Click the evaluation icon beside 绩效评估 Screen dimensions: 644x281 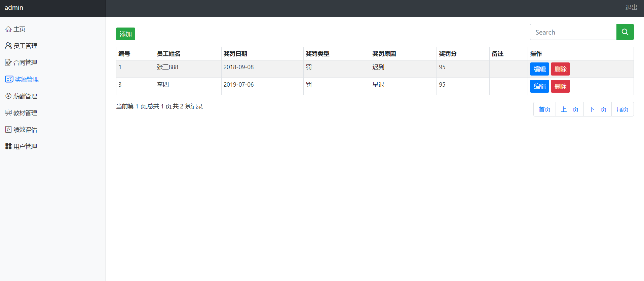tap(8, 130)
